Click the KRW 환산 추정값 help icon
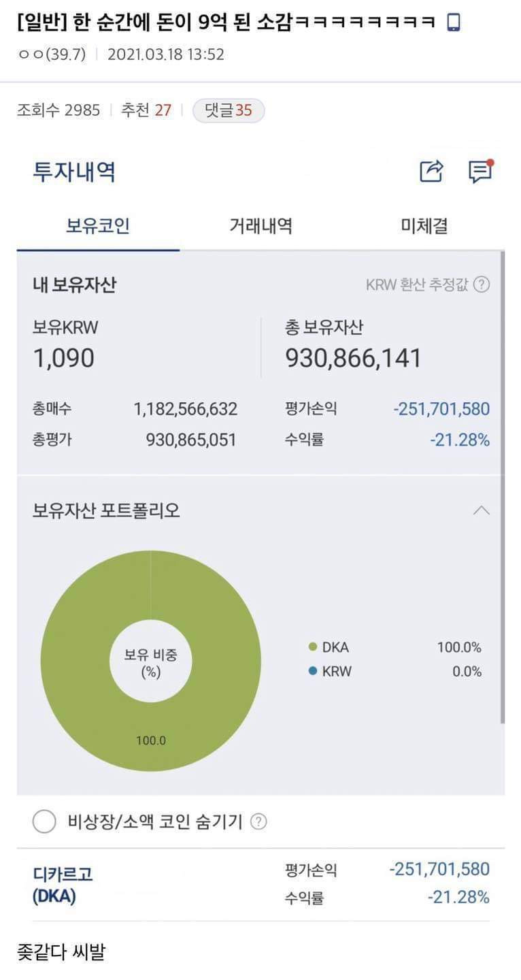The image size is (521, 980). coord(482,284)
